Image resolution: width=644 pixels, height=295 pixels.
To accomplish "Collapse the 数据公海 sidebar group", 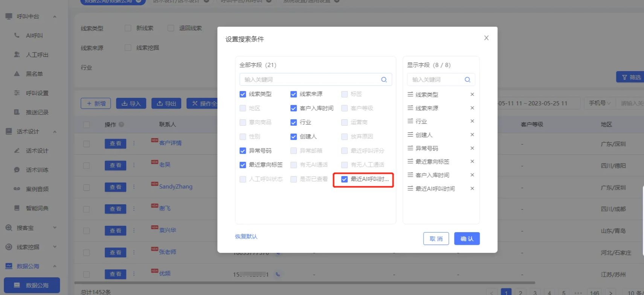I will [x=55, y=266].
